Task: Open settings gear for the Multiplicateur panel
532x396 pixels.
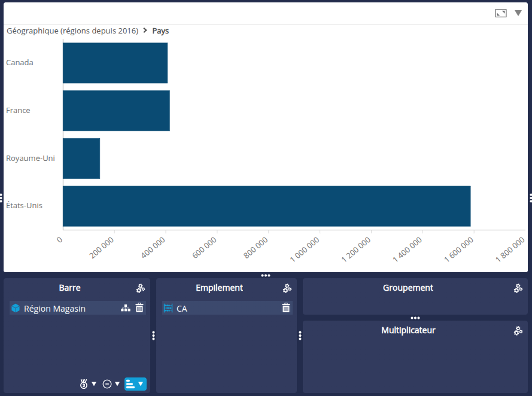Action: pos(518,331)
